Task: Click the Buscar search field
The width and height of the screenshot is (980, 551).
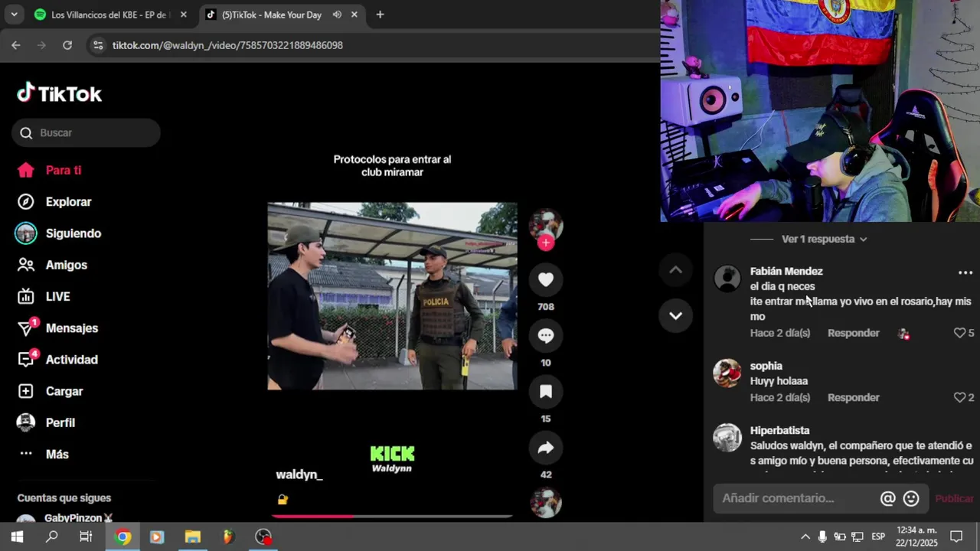Action: click(x=86, y=132)
